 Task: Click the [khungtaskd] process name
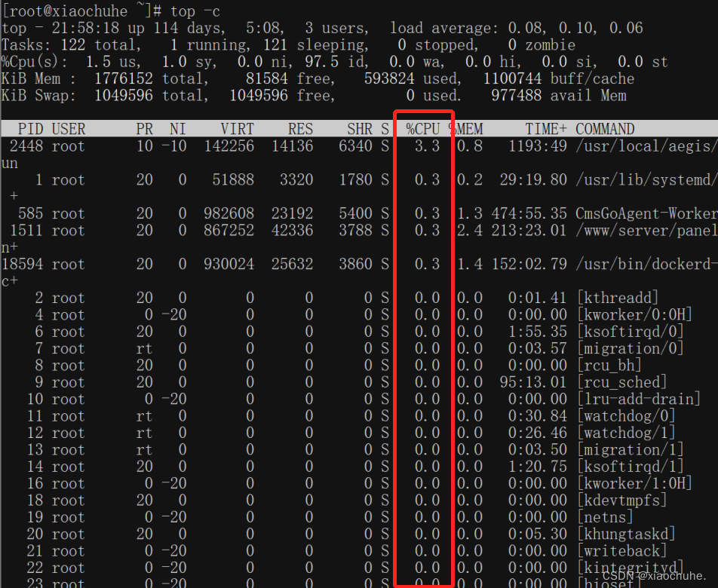click(x=627, y=534)
